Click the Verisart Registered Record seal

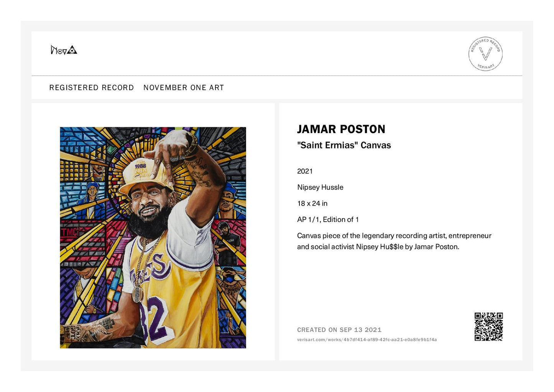tap(485, 54)
